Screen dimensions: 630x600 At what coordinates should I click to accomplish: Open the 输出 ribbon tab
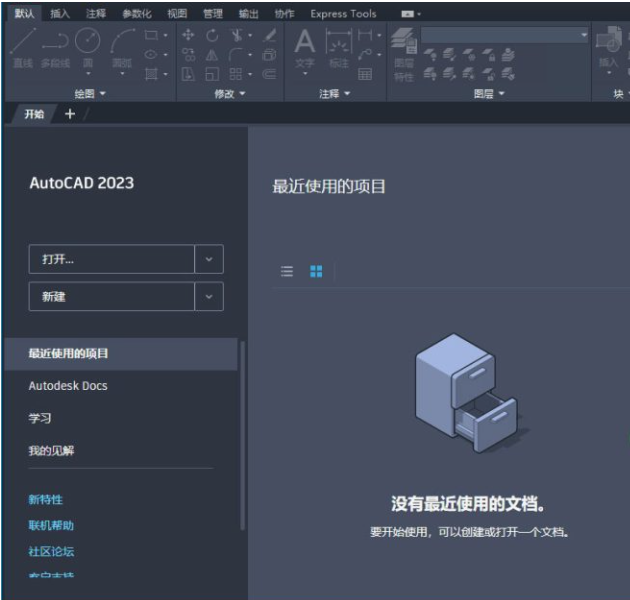(x=249, y=14)
